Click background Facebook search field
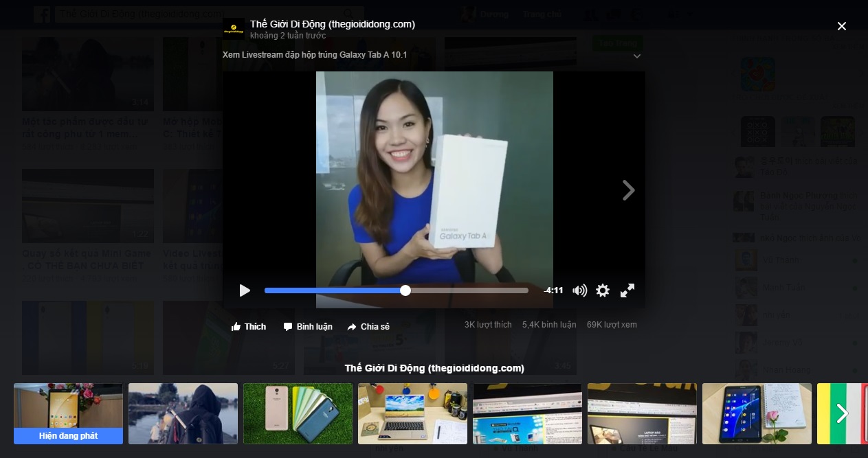Viewport: 868px width, 458px height. tap(210, 14)
